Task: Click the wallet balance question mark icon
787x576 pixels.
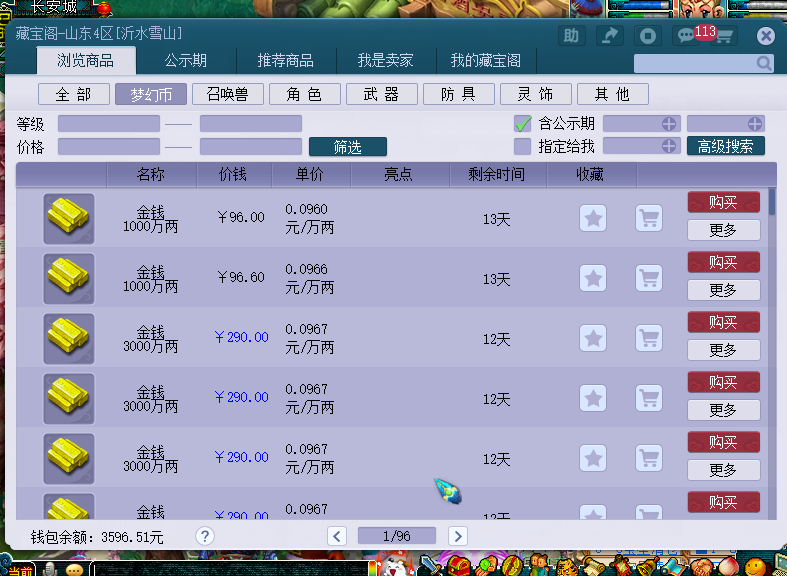Action: (204, 536)
